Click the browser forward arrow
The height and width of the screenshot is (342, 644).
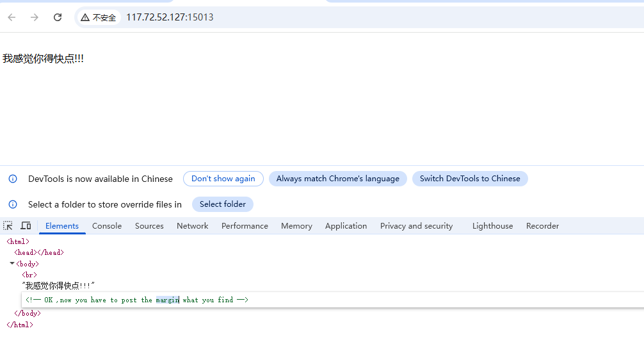(x=35, y=17)
